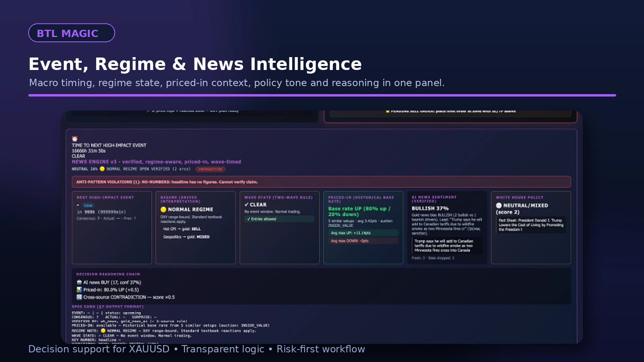Click the robot icon beside AI news BUY

[79, 282]
